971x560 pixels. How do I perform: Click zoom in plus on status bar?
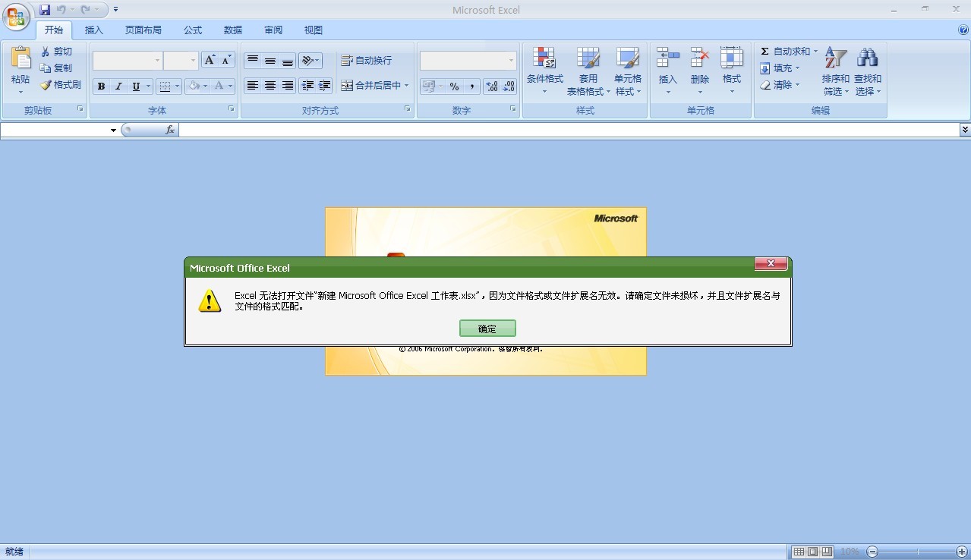coord(963,552)
